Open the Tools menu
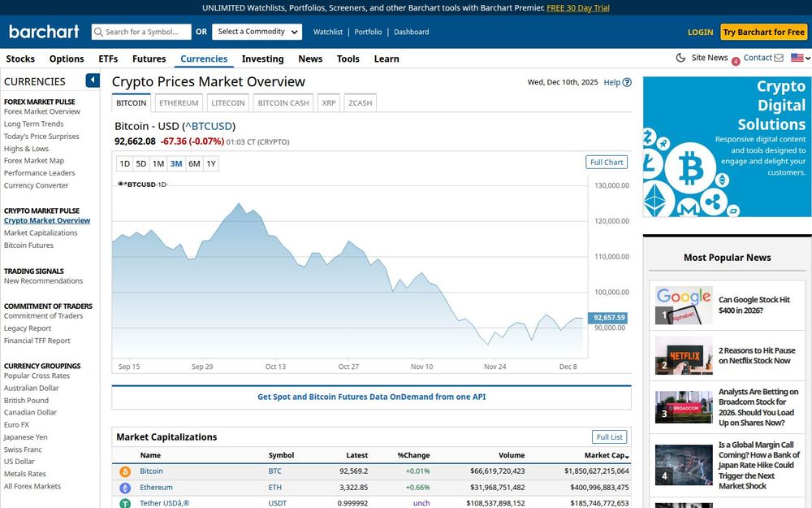The image size is (812, 508). pyautogui.click(x=348, y=59)
